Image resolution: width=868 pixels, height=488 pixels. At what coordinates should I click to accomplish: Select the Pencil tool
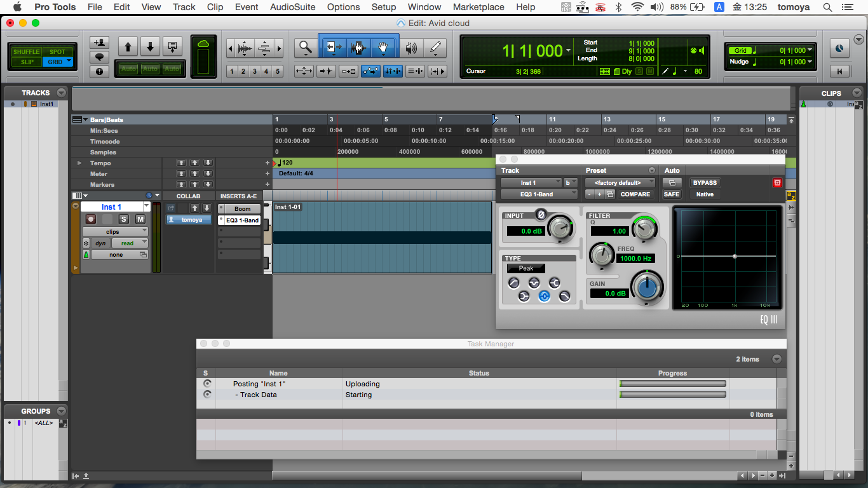pos(435,48)
